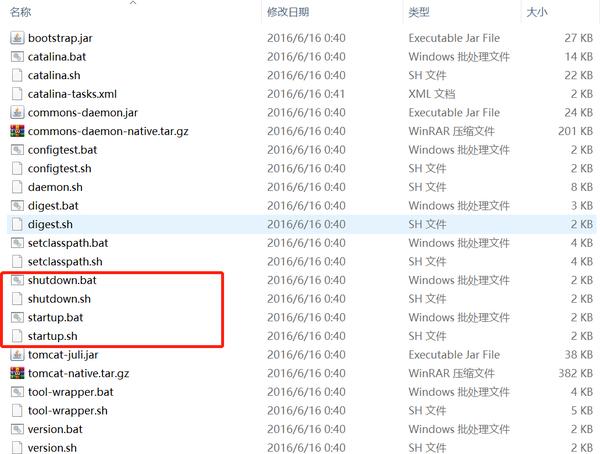Click the tool-wrapper.sh file icon
600x454 pixels.
tap(17, 410)
